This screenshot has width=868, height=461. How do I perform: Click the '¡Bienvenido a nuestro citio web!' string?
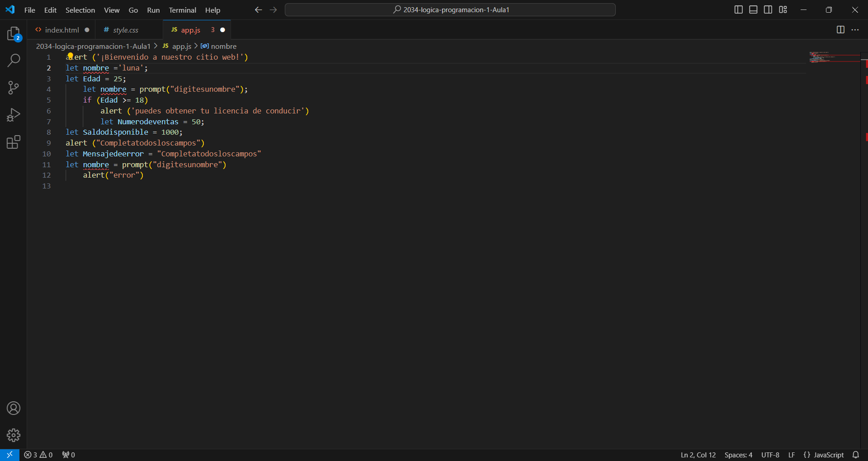[x=170, y=57]
